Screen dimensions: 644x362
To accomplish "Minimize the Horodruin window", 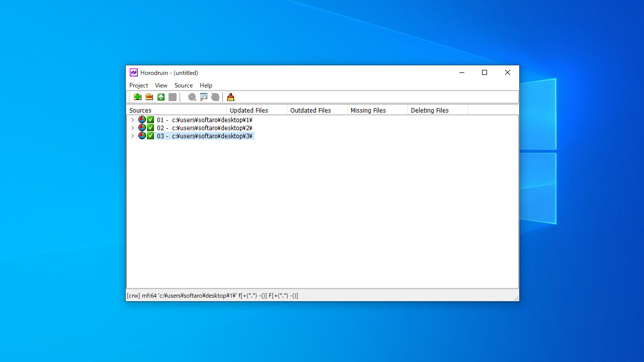I will click(x=461, y=72).
